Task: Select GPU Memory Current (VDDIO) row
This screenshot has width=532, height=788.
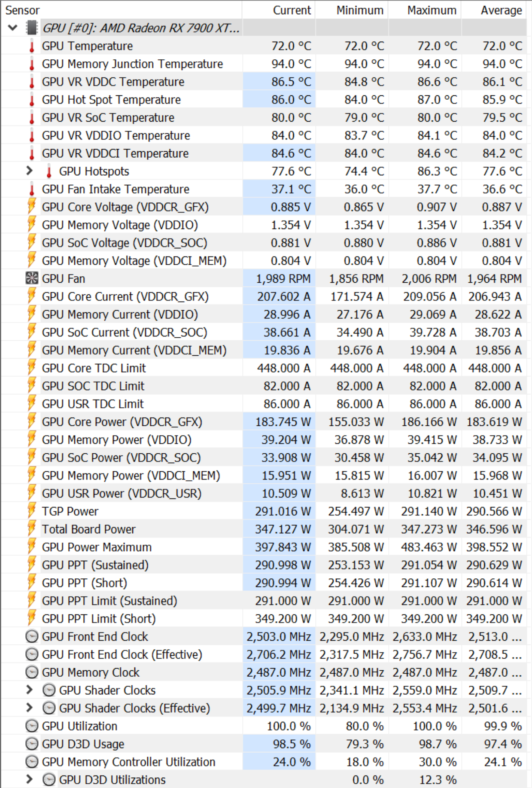Action: coord(264,315)
